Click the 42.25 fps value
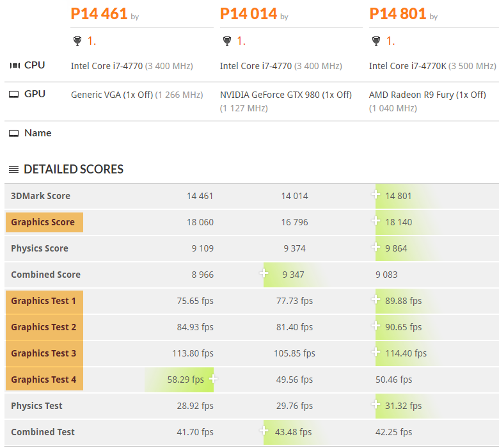The image size is (499, 448). pos(393,432)
